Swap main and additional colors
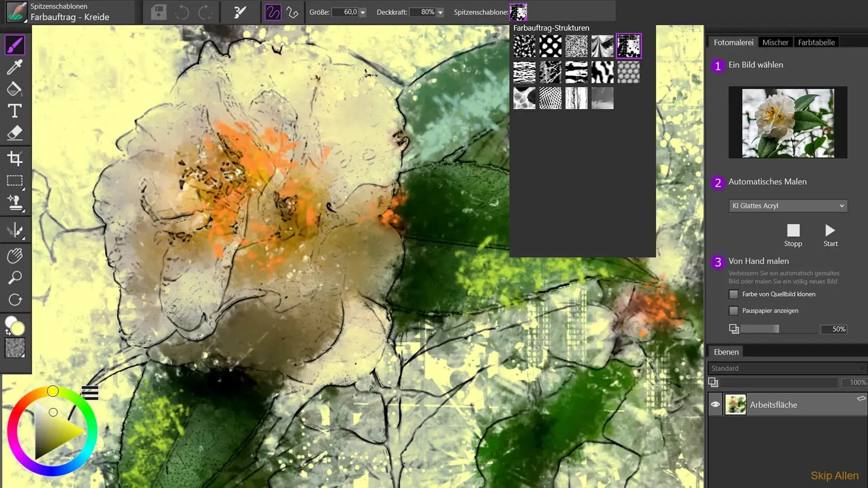Image resolution: width=868 pixels, height=488 pixels. tap(8, 333)
